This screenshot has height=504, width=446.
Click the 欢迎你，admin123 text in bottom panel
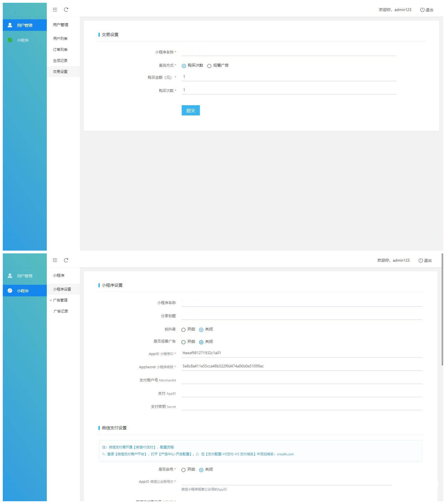pyautogui.click(x=393, y=260)
